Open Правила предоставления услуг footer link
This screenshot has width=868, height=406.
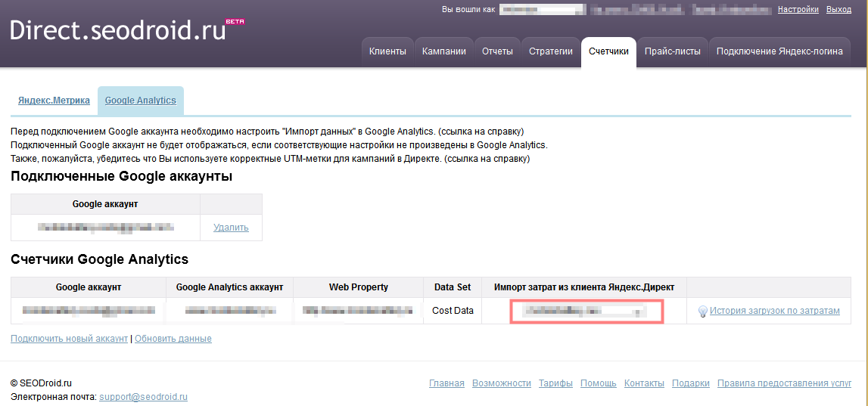point(785,383)
